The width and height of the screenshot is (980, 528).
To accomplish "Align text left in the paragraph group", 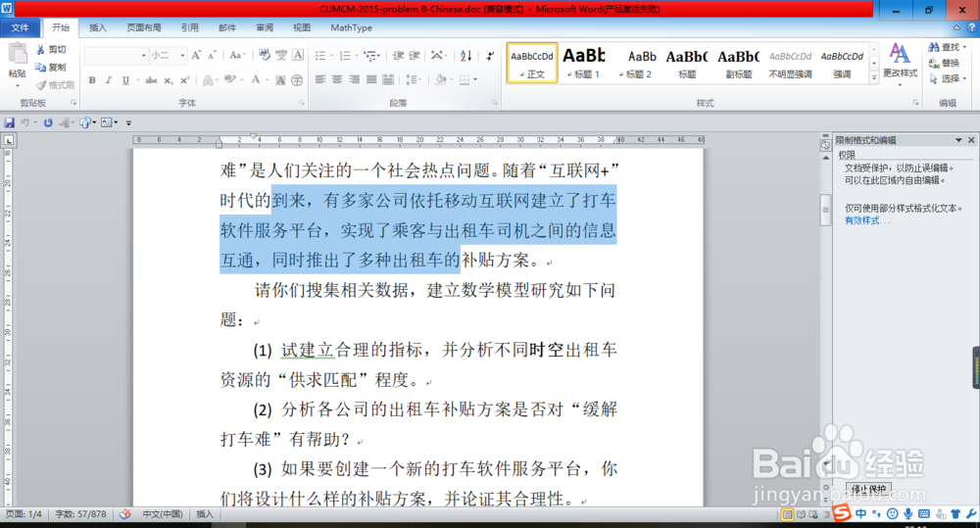I will pyautogui.click(x=320, y=79).
